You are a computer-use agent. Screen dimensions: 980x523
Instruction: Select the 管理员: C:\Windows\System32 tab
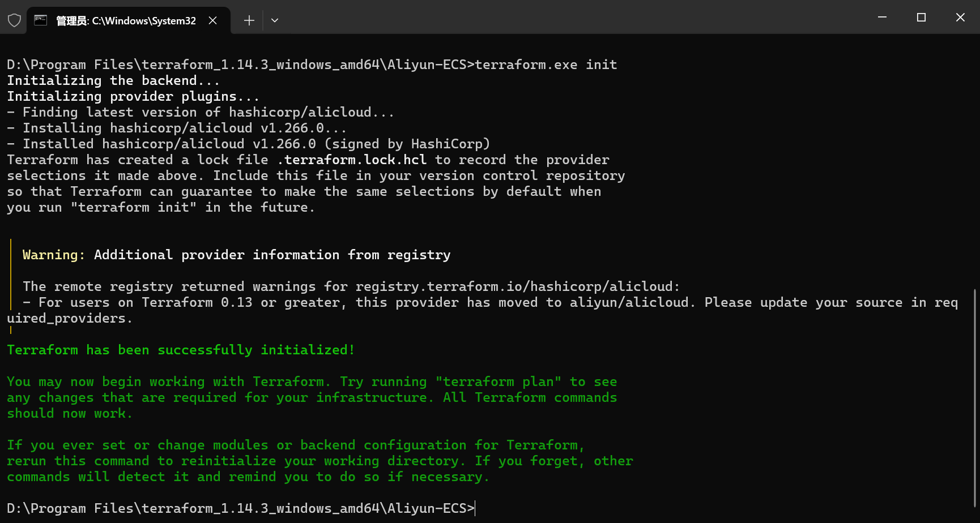126,20
